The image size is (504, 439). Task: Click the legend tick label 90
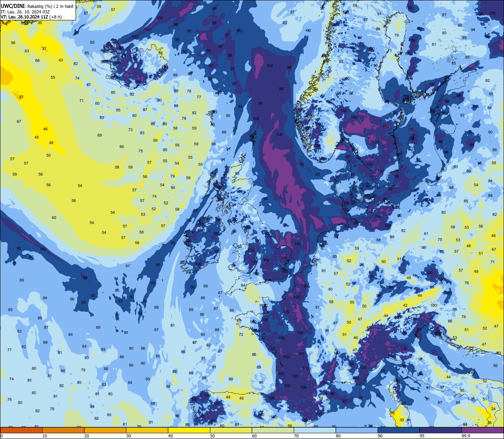[x=380, y=436]
